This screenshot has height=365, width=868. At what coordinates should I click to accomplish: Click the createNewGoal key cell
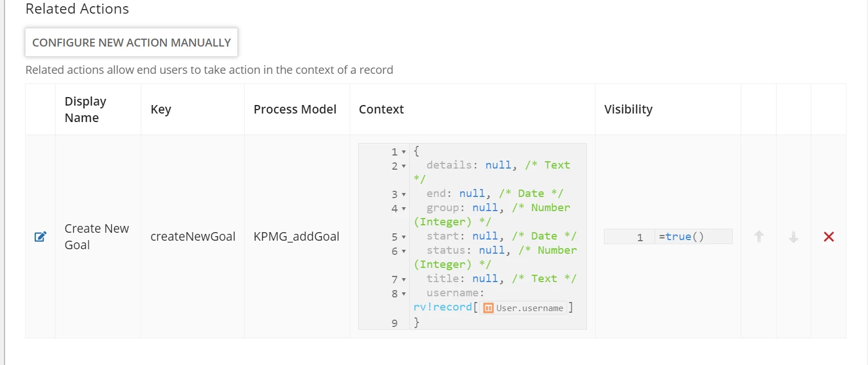point(192,237)
